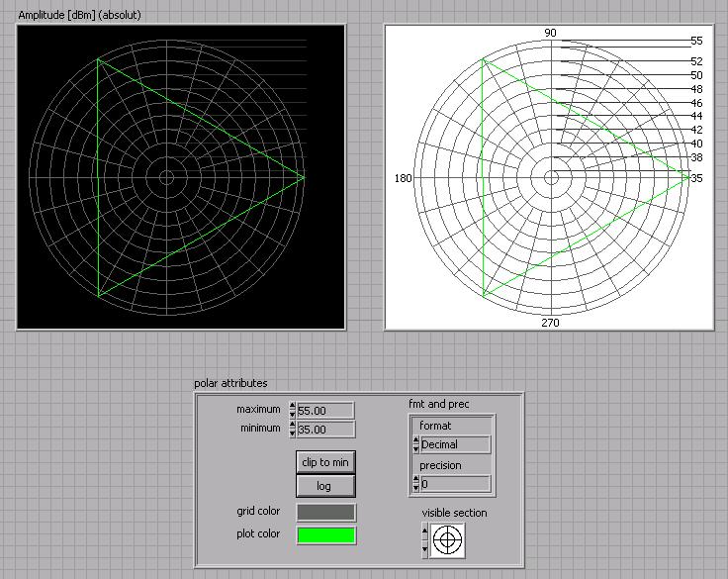Toggle the log scale button
This screenshot has width=728, height=579.
325,486
